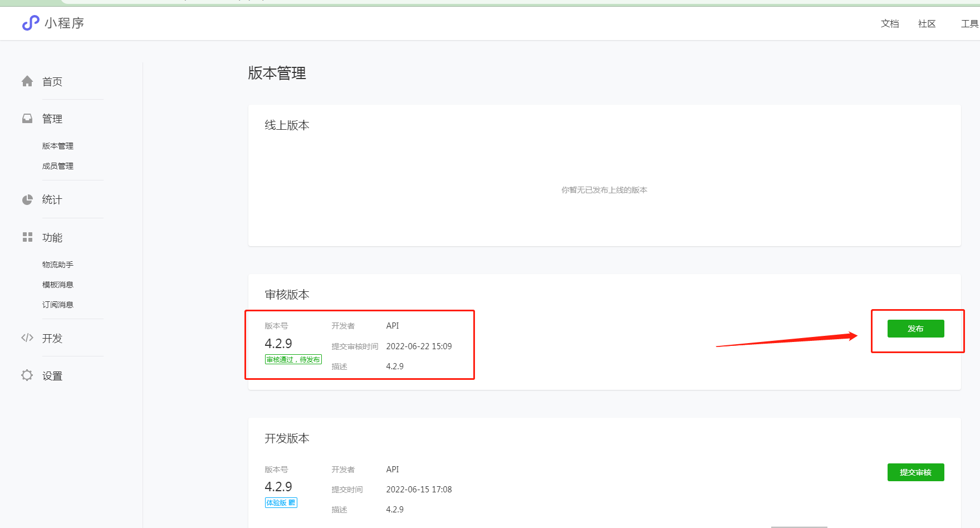Click version number 4.2.9 in 审核版本

pyautogui.click(x=278, y=343)
